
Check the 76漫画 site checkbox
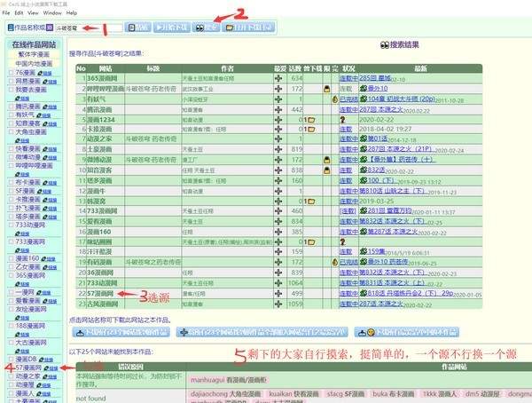click(x=11, y=72)
